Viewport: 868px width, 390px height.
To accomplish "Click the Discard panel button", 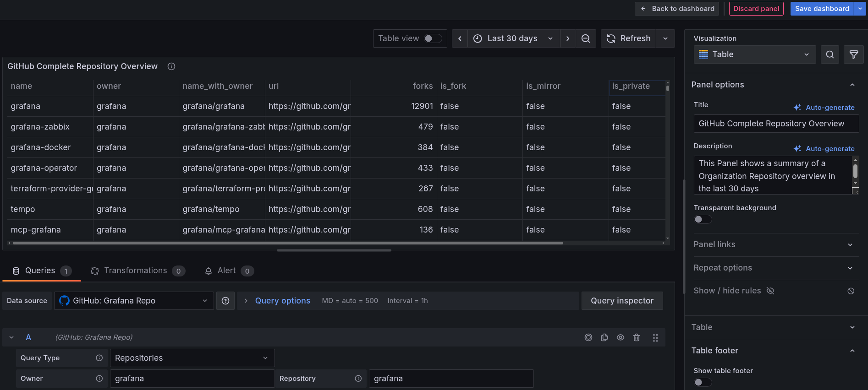I will (756, 9).
